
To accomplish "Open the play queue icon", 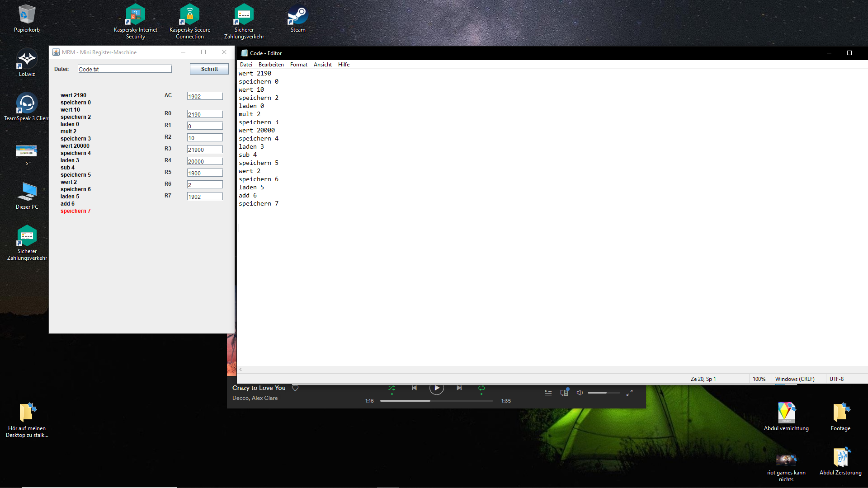I will tap(548, 393).
